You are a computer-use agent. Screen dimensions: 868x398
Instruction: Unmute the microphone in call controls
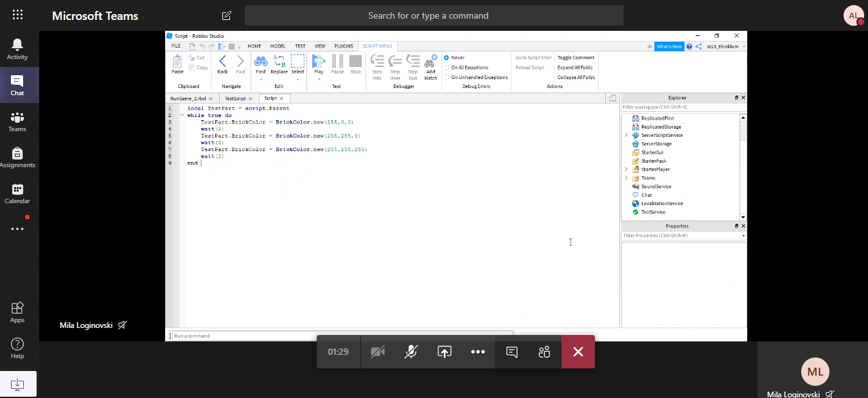click(x=411, y=352)
